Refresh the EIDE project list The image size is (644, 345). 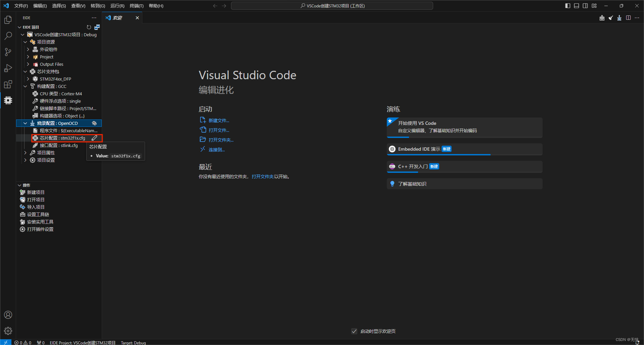[89, 27]
